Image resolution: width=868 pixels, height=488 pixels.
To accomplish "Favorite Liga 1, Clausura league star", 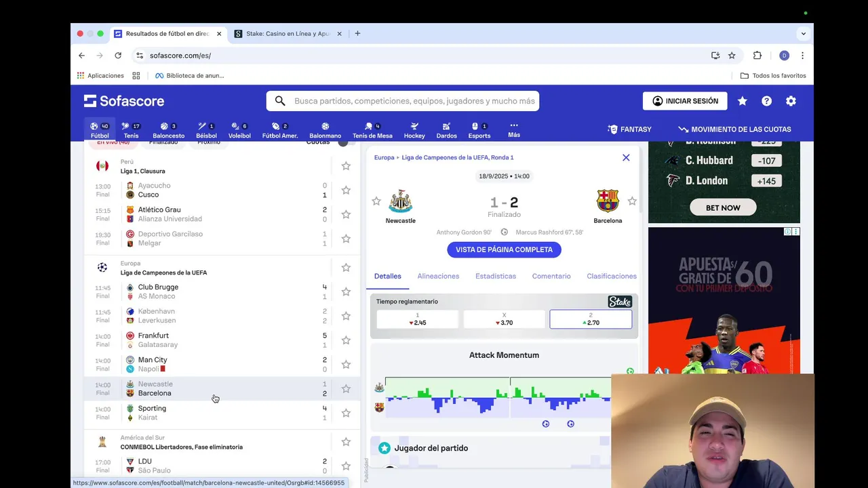I will point(346,166).
